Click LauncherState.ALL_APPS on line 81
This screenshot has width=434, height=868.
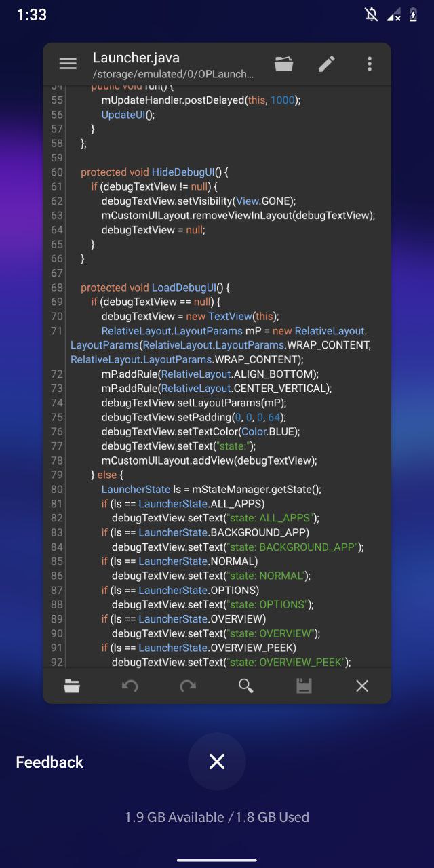click(201, 504)
